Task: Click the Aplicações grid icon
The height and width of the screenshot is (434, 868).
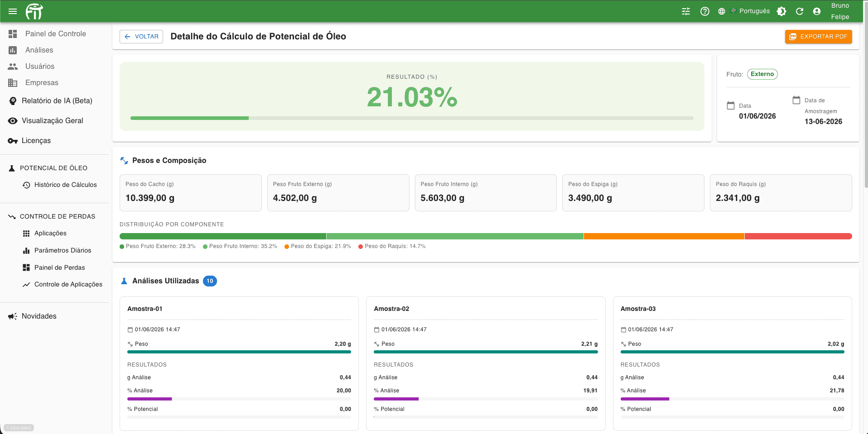Action: click(x=26, y=234)
